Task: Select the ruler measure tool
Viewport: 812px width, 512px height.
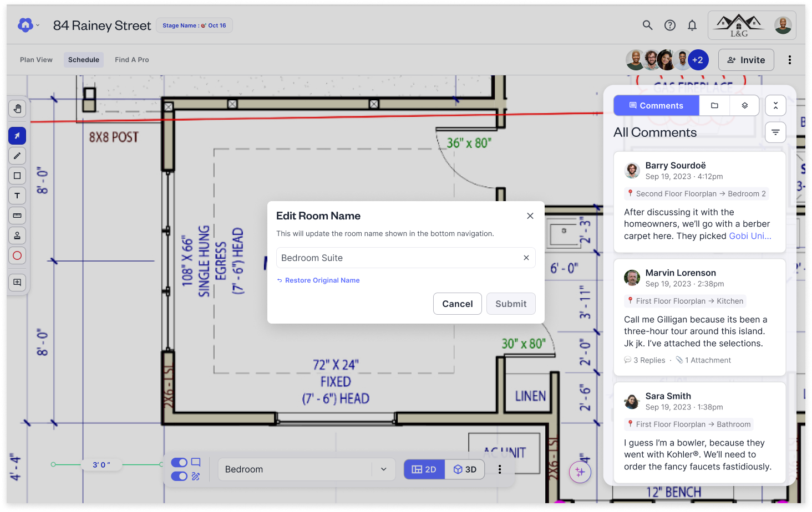Action: click(x=17, y=216)
